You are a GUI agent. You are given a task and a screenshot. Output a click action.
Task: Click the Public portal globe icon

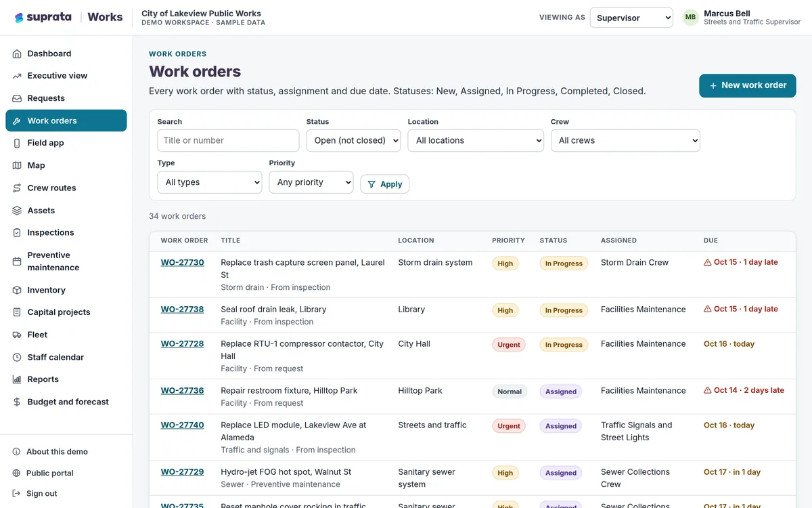click(x=16, y=473)
